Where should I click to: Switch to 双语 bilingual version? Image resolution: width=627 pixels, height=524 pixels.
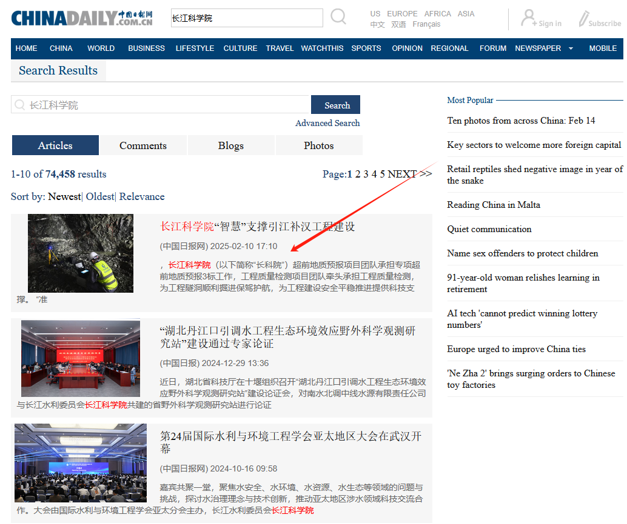pos(398,24)
